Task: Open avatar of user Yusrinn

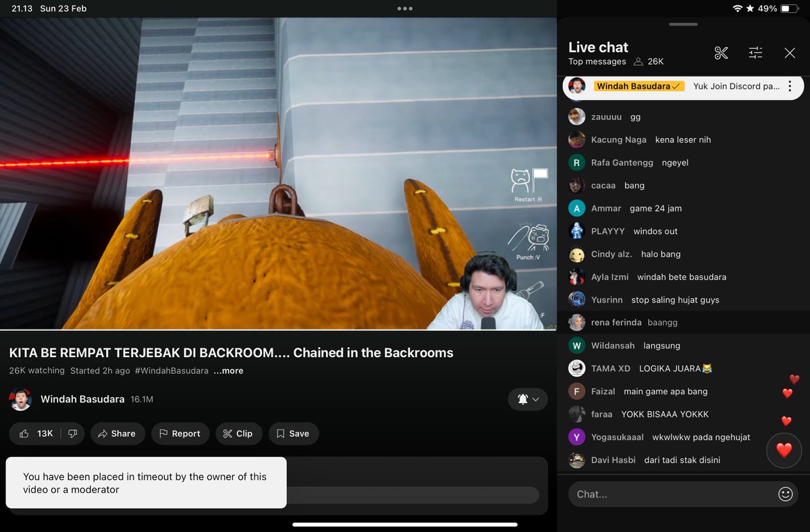Action: [x=576, y=300]
